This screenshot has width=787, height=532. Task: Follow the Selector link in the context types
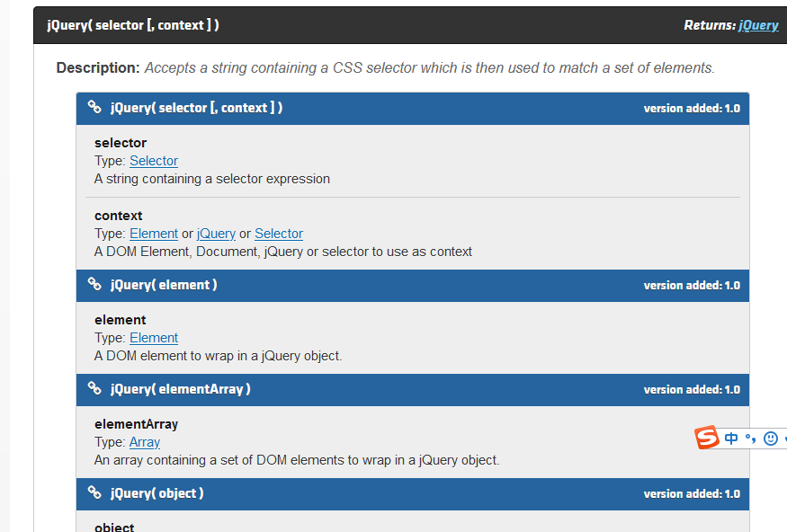click(x=279, y=234)
